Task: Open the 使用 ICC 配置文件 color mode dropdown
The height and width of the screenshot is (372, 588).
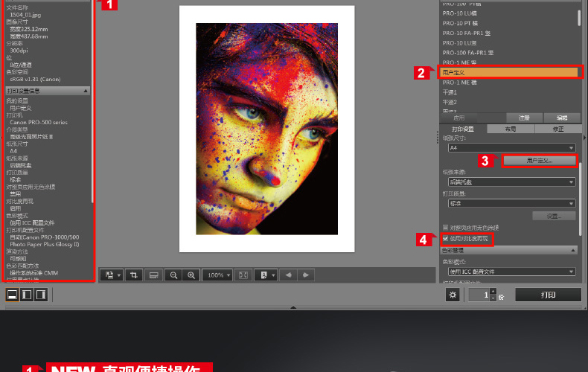Action: (x=511, y=272)
